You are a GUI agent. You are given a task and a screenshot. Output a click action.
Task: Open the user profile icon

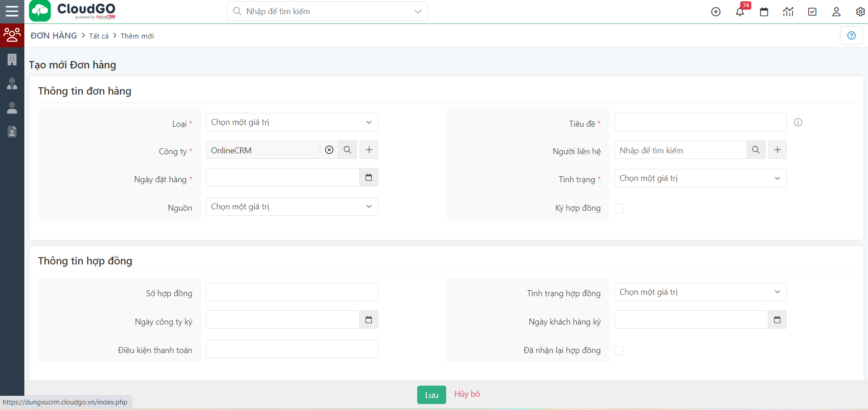tap(836, 12)
